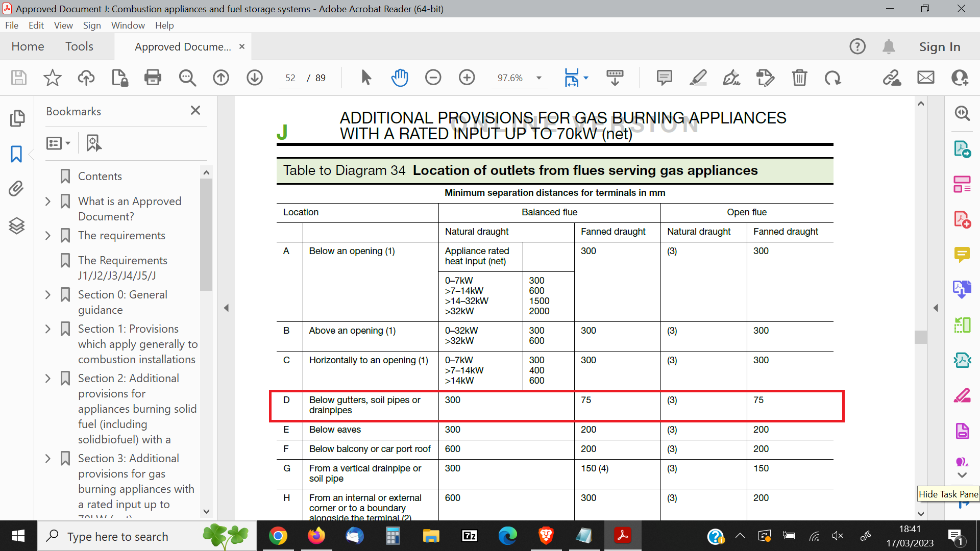Image resolution: width=980 pixels, height=551 pixels.
Task: Click the Highlight text pen icon
Action: click(698, 78)
